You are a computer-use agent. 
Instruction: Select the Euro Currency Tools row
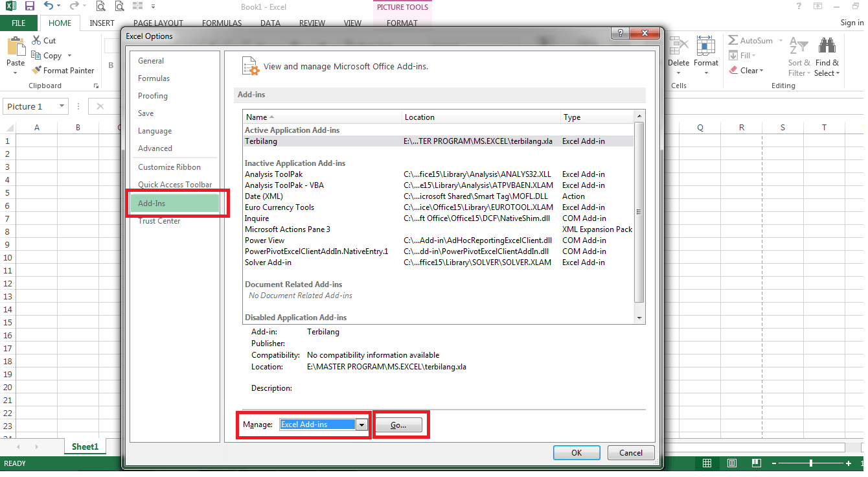click(x=439, y=207)
